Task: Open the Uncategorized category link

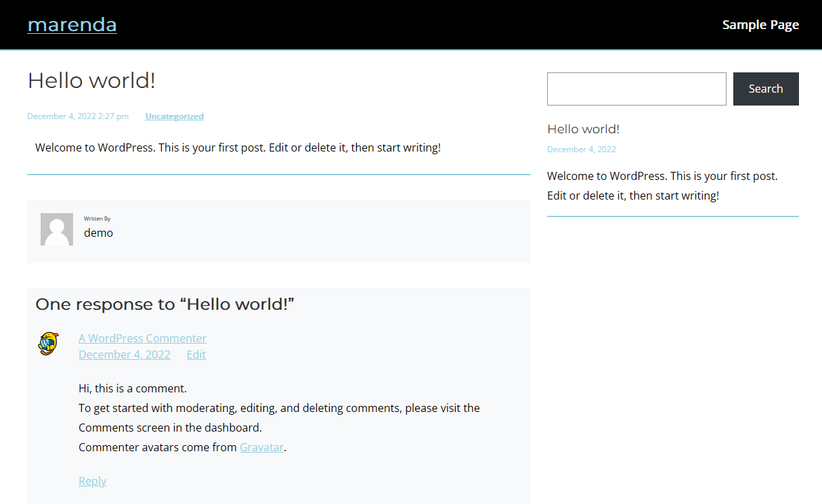Action: tap(174, 116)
